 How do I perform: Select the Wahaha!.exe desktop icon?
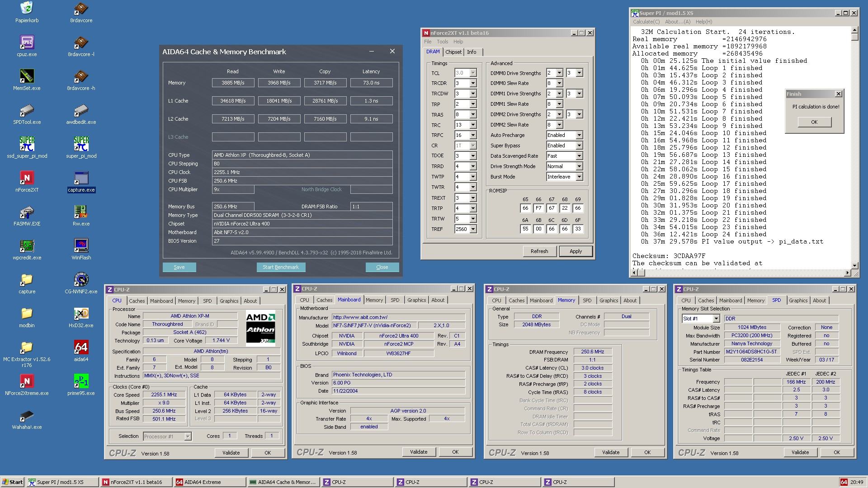[27, 419]
